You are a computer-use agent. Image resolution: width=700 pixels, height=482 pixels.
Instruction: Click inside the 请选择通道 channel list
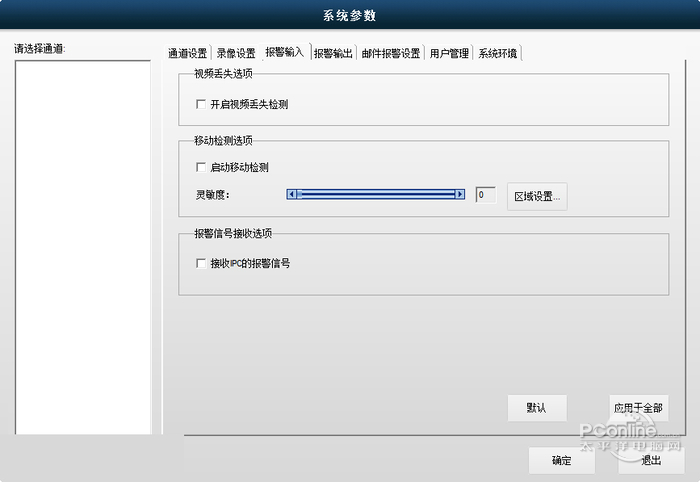click(x=83, y=247)
